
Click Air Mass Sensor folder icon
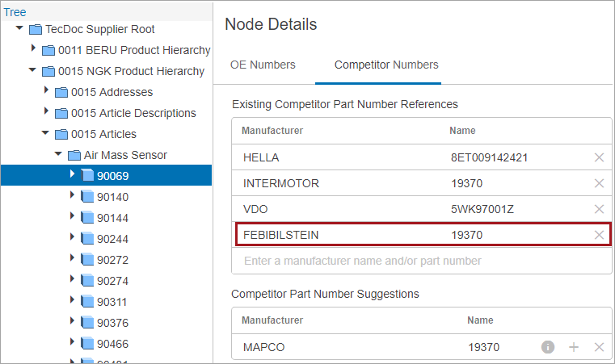pos(74,156)
